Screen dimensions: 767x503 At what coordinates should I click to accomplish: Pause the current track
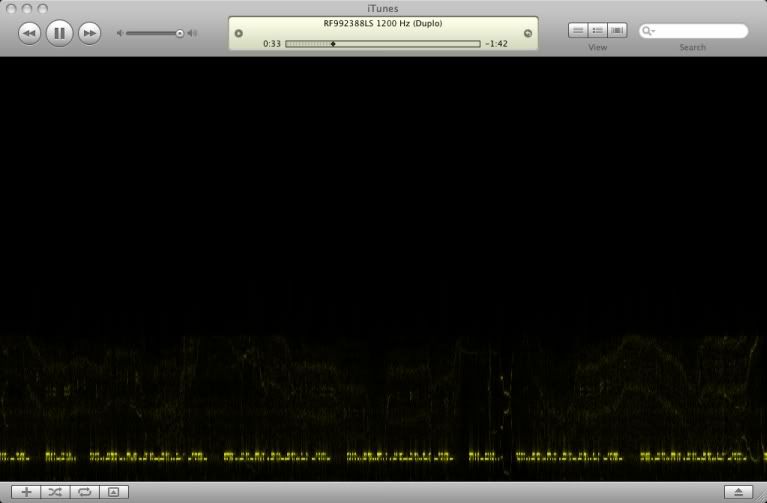point(59,33)
